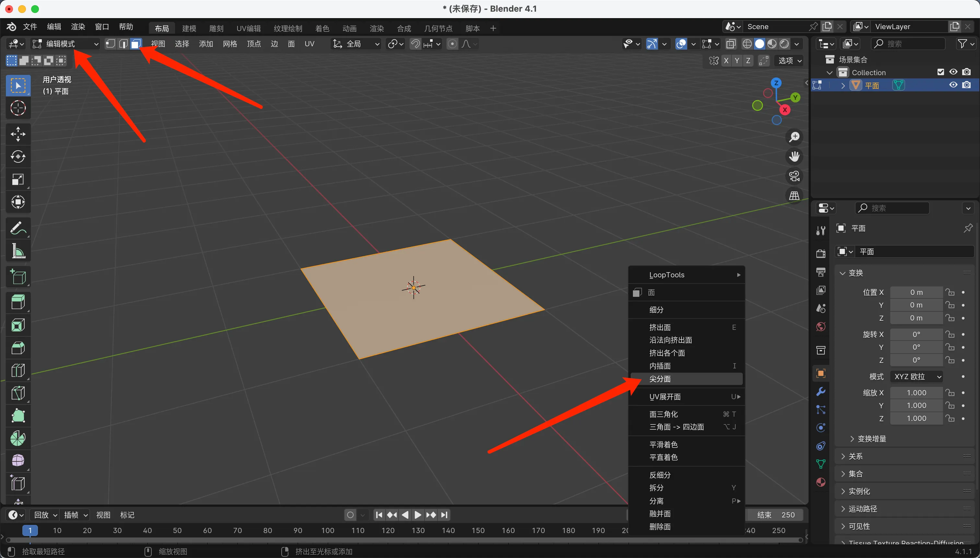Screen dimensions: 980x558
Task: Open the 编辑模式 mode dropdown
Action: (x=65, y=44)
